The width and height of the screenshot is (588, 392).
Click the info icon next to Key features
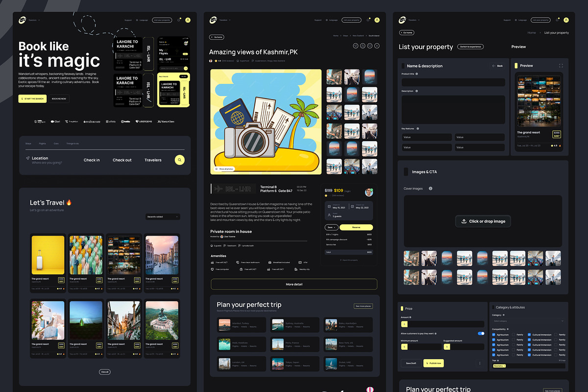[417, 128]
